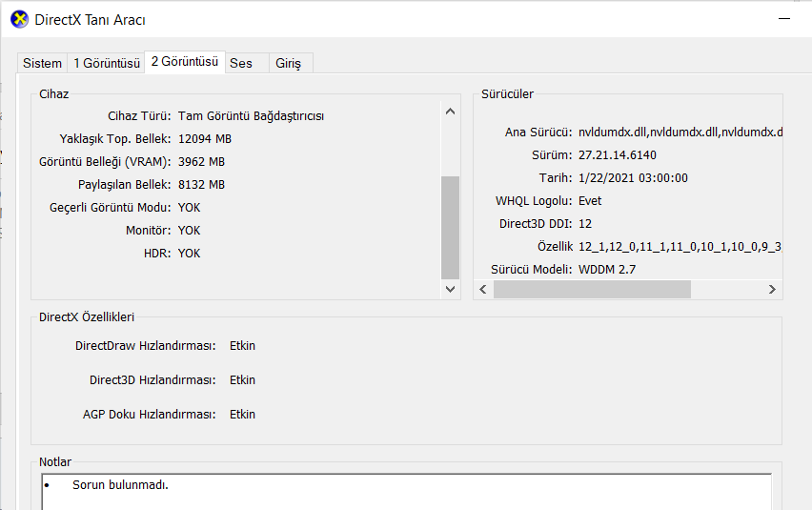812x510 pixels.
Task: Click the DirectDraw Hızlandırması Etkin value
Action: point(242,346)
